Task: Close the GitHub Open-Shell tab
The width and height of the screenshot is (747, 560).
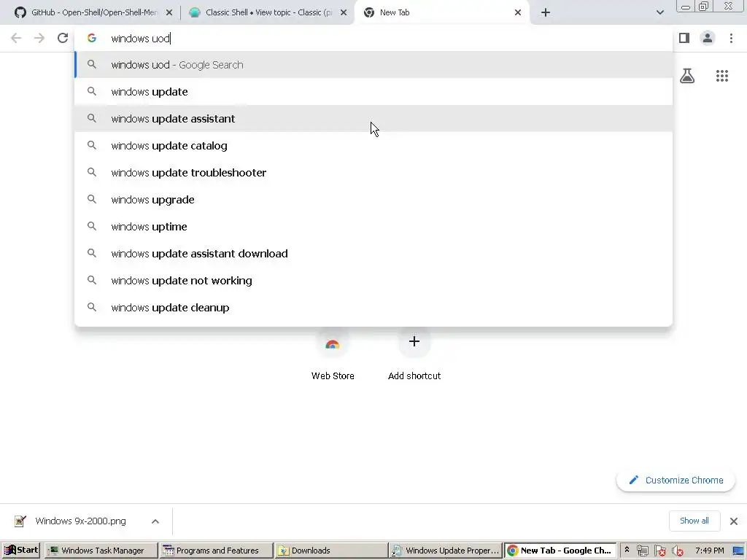Action: click(169, 12)
